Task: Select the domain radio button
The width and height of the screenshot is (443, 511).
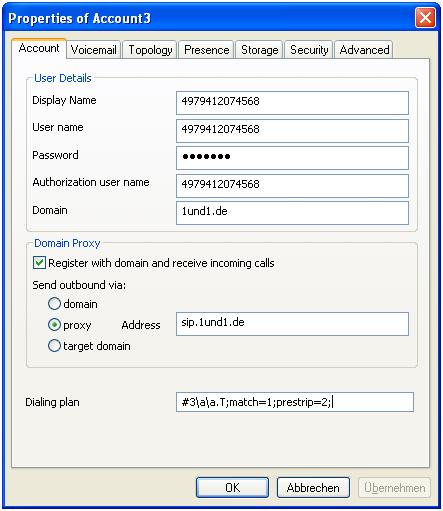Action: [x=54, y=304]
